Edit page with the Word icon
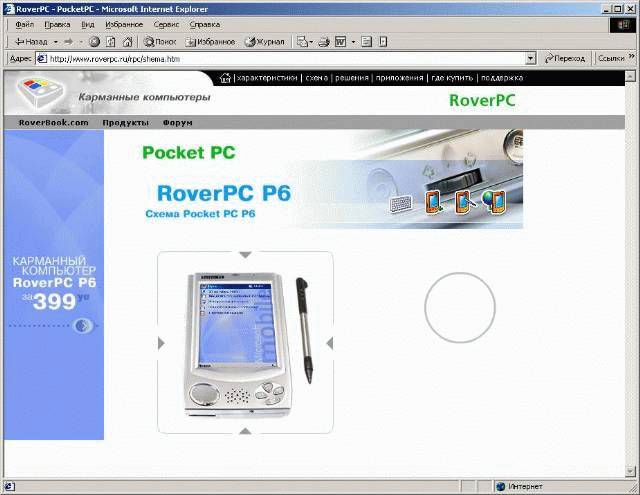This screenshot has height=495, width=640. tap(340, 42)
